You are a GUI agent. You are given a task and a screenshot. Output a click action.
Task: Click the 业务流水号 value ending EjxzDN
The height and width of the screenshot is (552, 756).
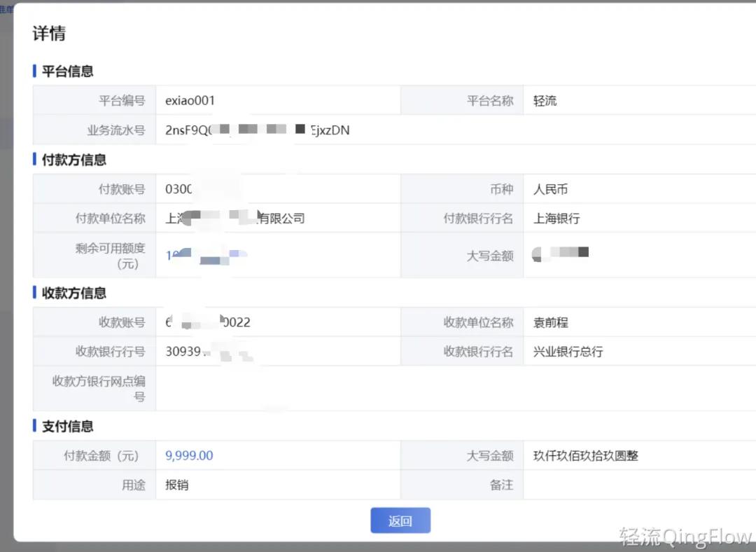[258, 130]
